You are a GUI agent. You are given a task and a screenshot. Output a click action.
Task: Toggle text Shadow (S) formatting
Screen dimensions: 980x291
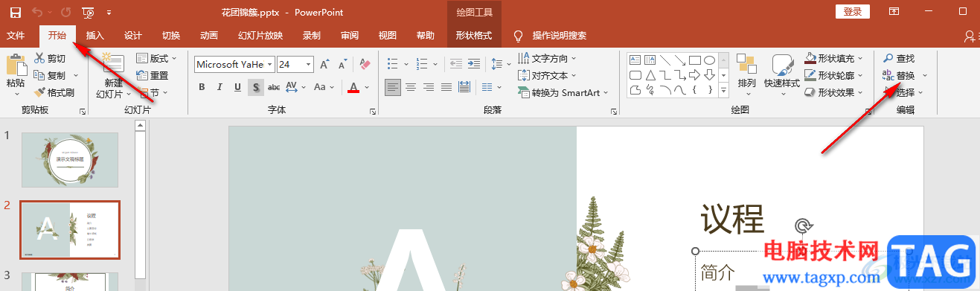pos(255,87)
